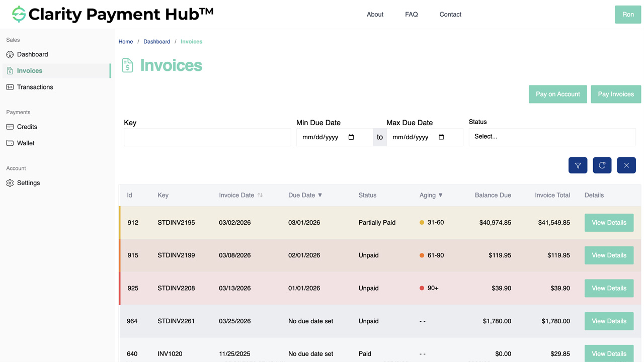Open the Min Due Date calendar picker

click(x=351, y=137)
